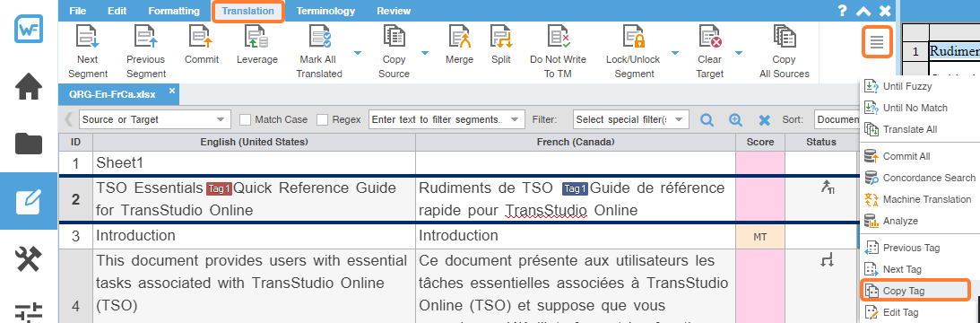Choose Translate All

[x=909, y=129]
